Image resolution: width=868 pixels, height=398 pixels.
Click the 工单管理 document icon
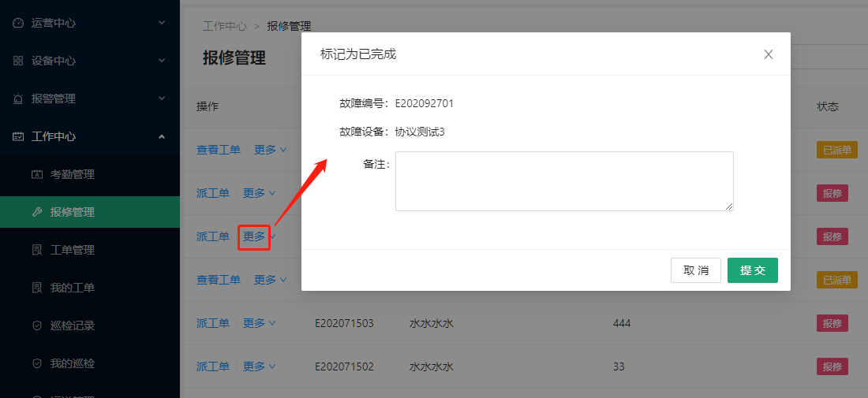pyautogui.click(x=36, y=250)
